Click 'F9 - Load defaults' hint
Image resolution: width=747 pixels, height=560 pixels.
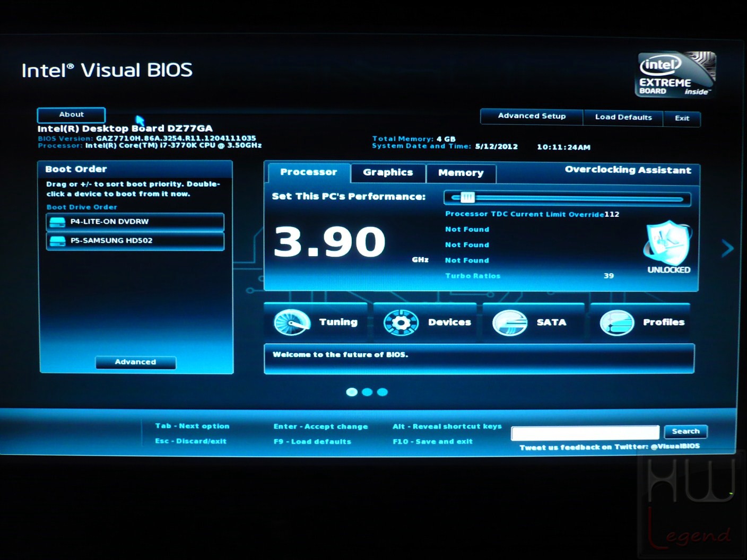312,441
